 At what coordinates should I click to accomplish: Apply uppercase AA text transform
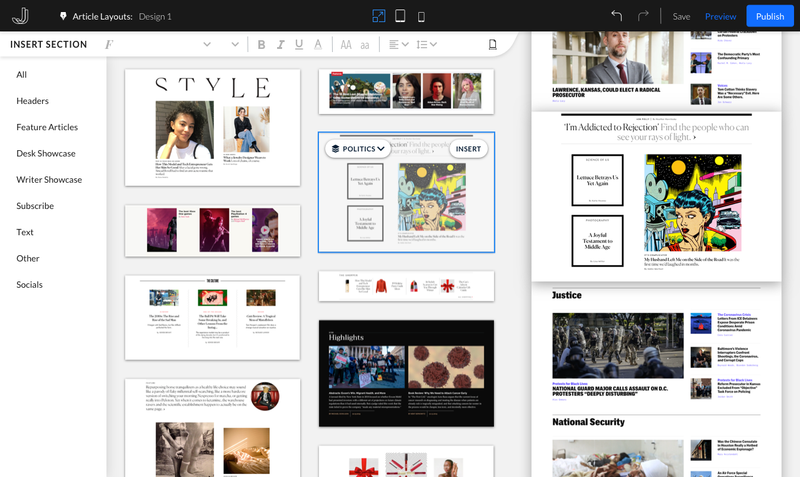[x=346, y=44]
